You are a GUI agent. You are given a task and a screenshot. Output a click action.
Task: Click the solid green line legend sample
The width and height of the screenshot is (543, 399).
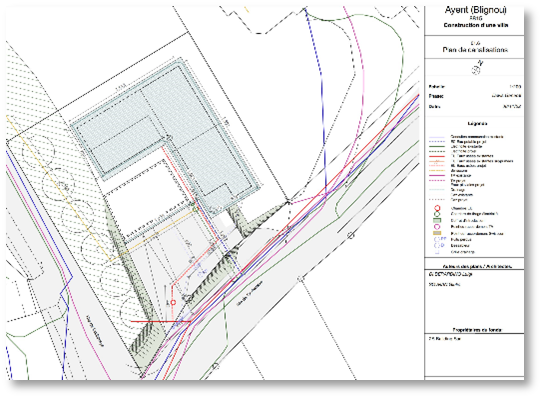coord(437,146)
